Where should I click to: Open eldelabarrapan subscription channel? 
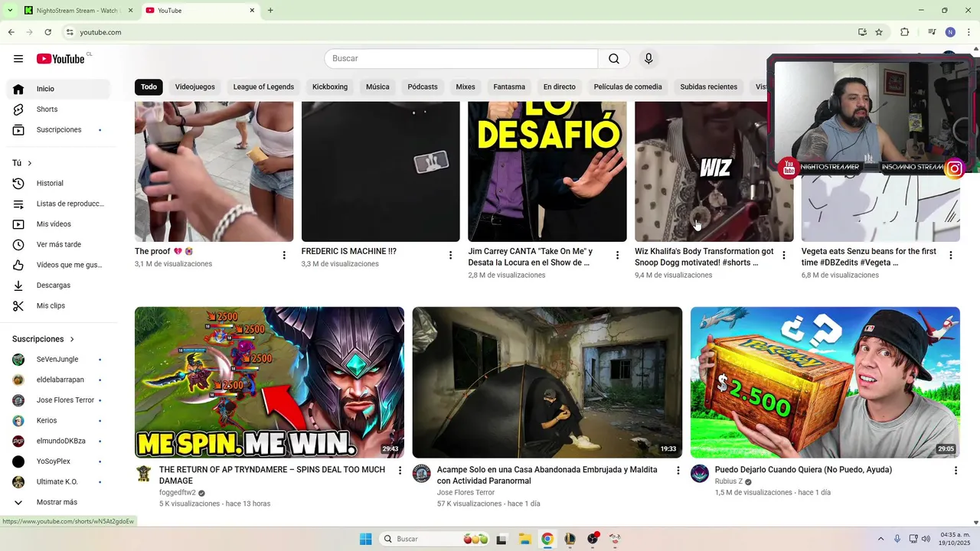[x=58, y=380]
